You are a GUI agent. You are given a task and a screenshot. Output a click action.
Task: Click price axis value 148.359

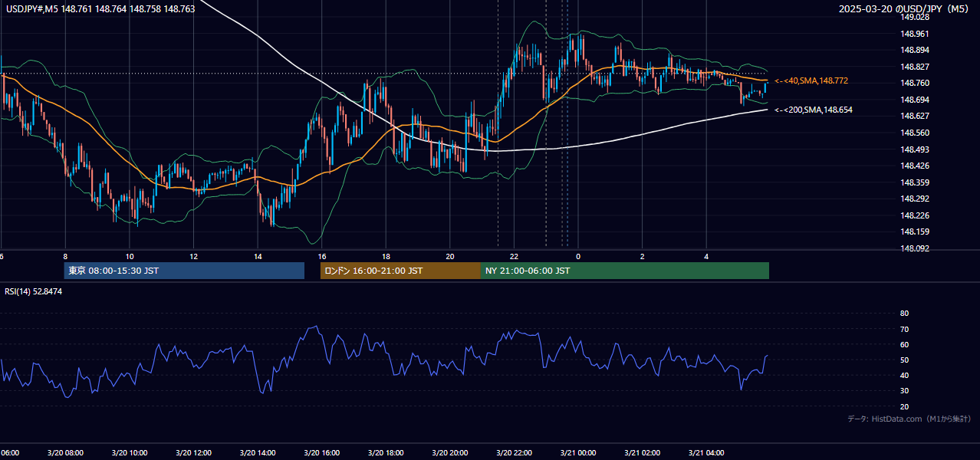click(914, 182)
